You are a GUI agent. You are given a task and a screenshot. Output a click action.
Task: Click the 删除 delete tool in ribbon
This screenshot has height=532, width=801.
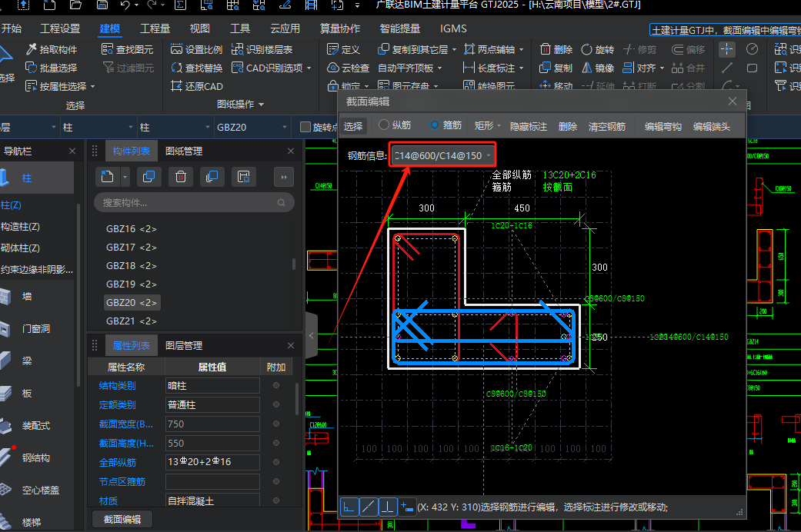click(556, 49)
